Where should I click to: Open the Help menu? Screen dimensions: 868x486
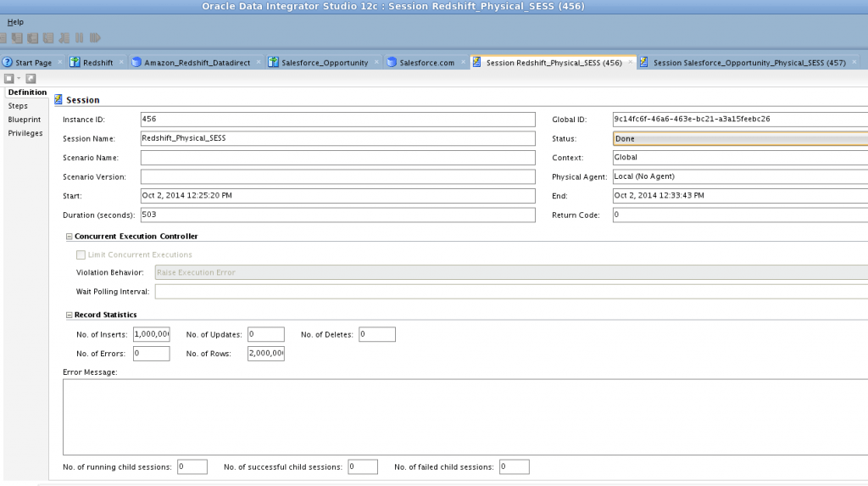coord(15,22)
